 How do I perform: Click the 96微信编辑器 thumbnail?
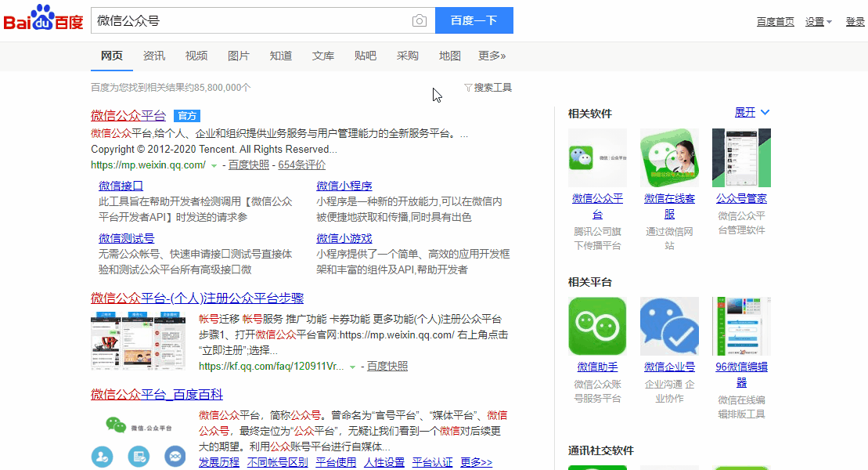click(740, 326)
